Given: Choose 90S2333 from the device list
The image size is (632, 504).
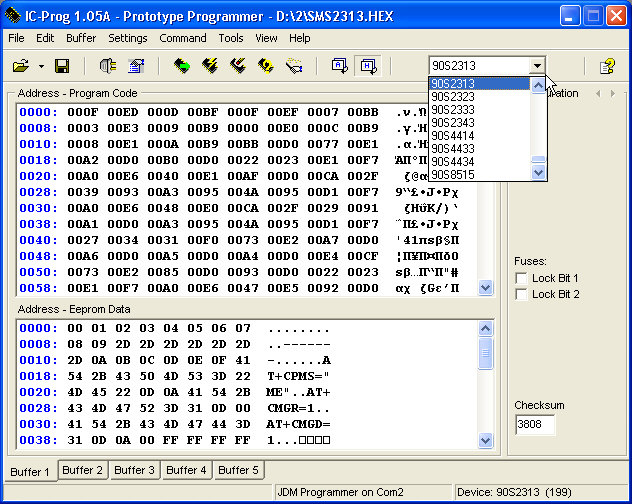Looking at the screenshot, I should click(x=480, y=109).
